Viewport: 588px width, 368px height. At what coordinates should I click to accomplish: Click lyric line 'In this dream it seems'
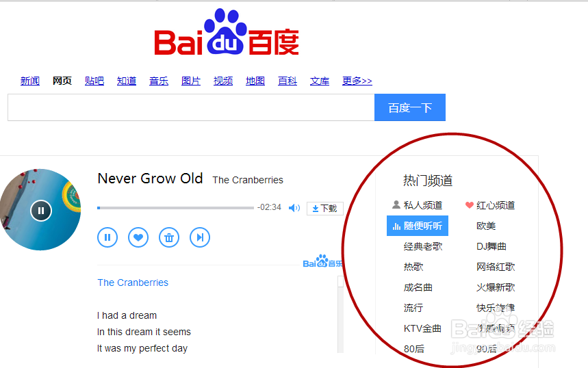click(144, 332)
